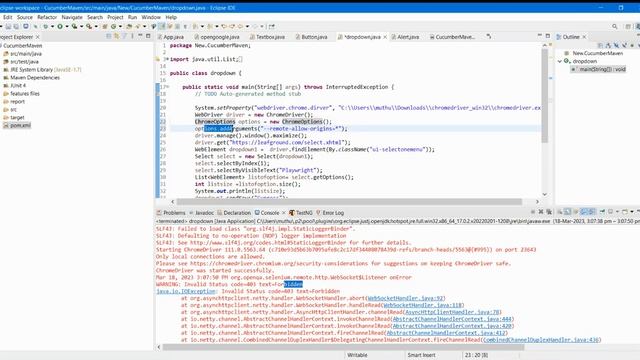
Task: Click the Link with Editor icon in Project Explorer
Action: coord(116,36)
